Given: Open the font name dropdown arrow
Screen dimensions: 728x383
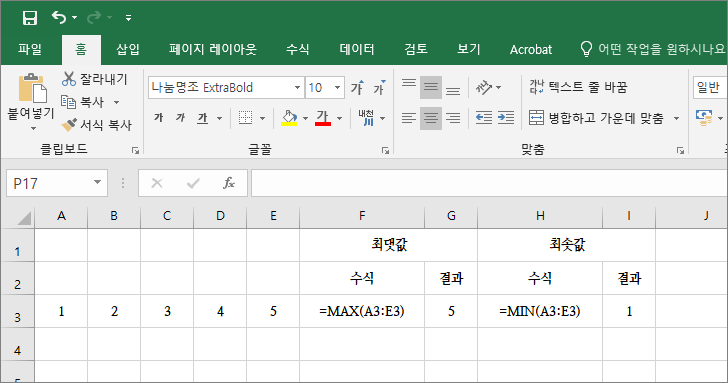Looking at the screenshot, I should (x=298, y=87).
